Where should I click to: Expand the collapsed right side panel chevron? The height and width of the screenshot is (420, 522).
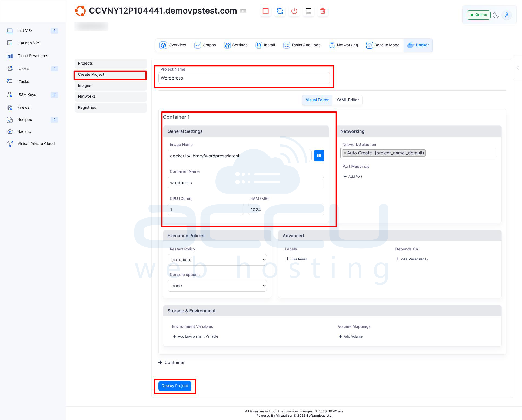point(518,68)
